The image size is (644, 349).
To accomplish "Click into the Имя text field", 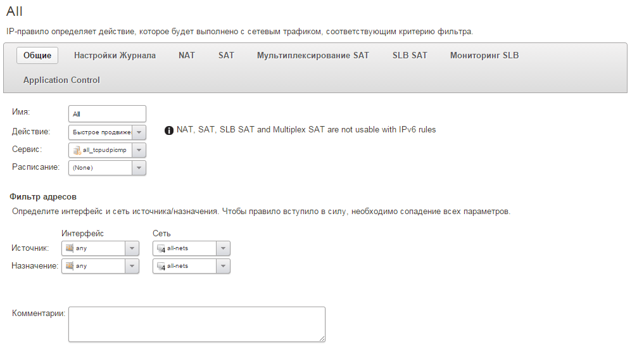I will 106,114.
